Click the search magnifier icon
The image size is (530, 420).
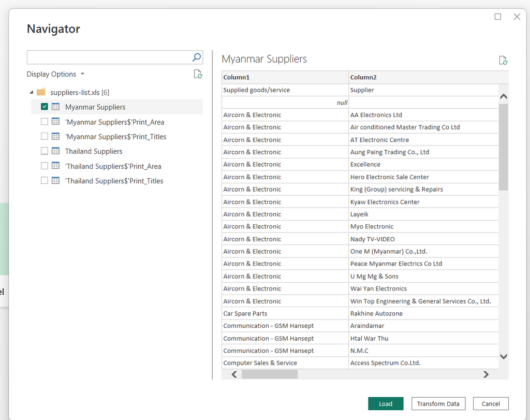pos(196,57)
